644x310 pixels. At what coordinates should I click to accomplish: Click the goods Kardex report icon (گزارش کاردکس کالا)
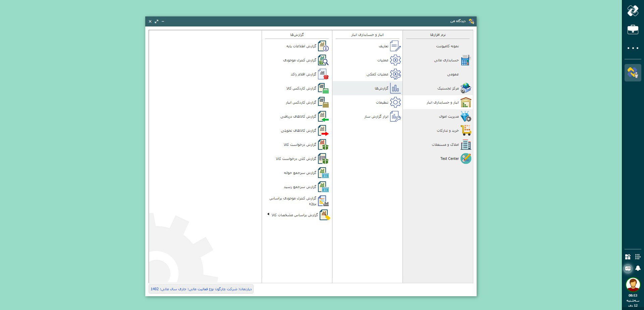(x=323, y=88)
